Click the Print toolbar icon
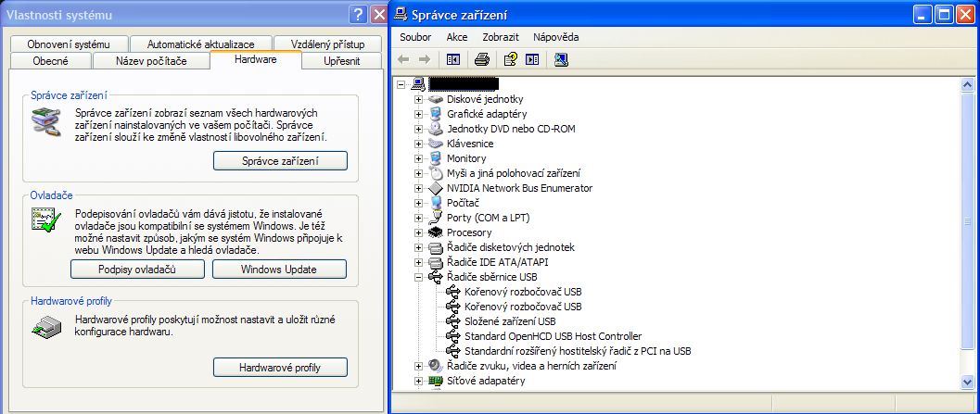Image resolution: width=980 pixels, height=414 pixels. pos(481,60)
